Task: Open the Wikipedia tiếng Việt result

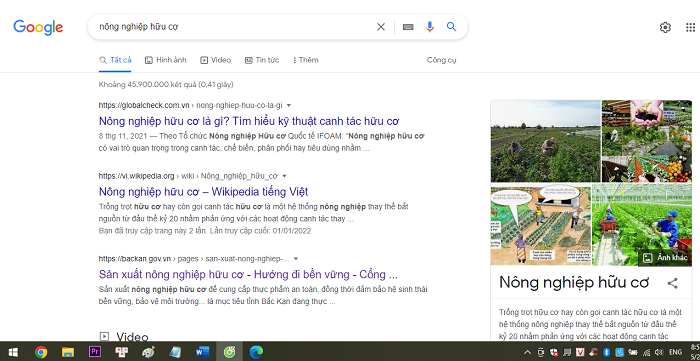Action: [204, 192]
